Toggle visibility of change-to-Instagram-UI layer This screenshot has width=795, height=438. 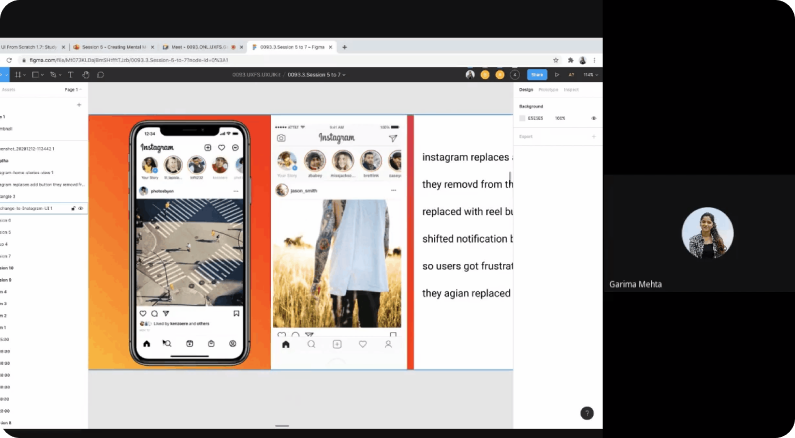81,208
